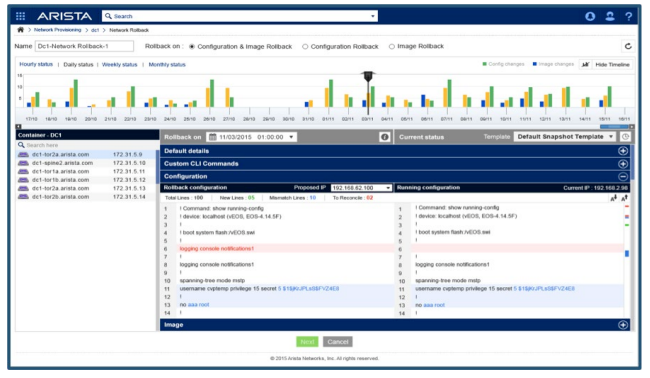Click the info icon in Rollback on bar
The height and width of the screenshot is (378, 650).
click(384, 137)
